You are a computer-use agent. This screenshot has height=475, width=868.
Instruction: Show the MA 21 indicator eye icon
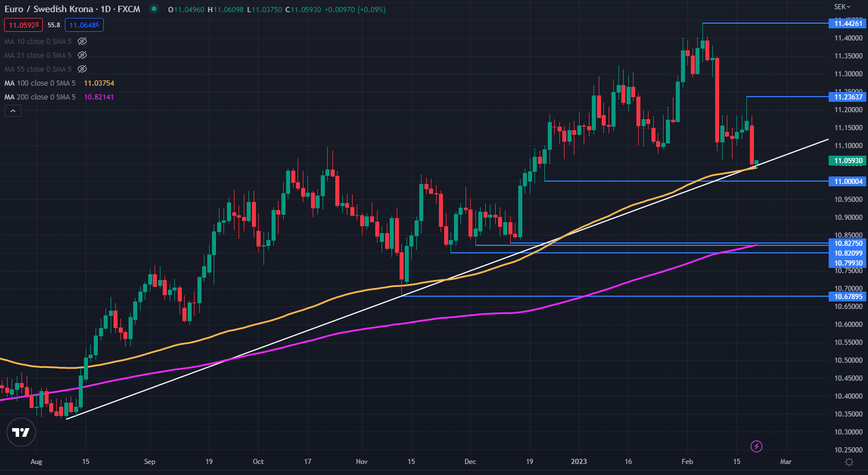pyautogui.click(x=82, y=56)
